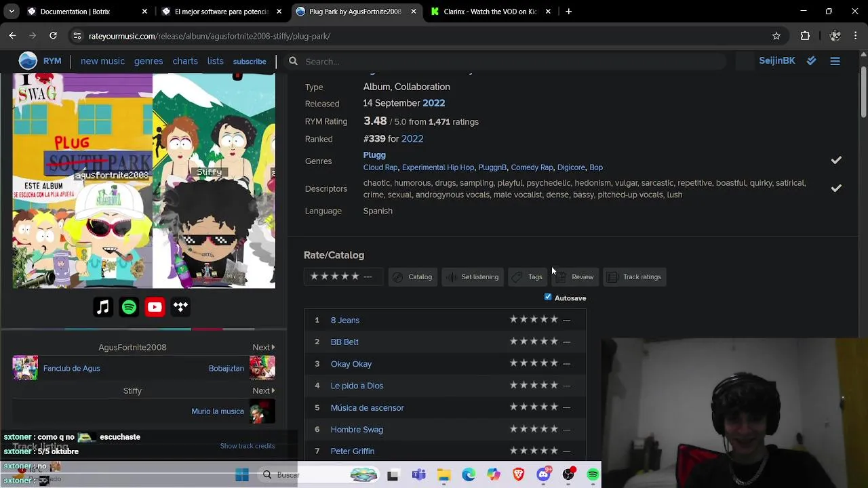Image resolution: width=868 pixels, height=488 pixels.
Task: Open Microsoft Edge from the taskbar
Action: (x=469, y=475)
